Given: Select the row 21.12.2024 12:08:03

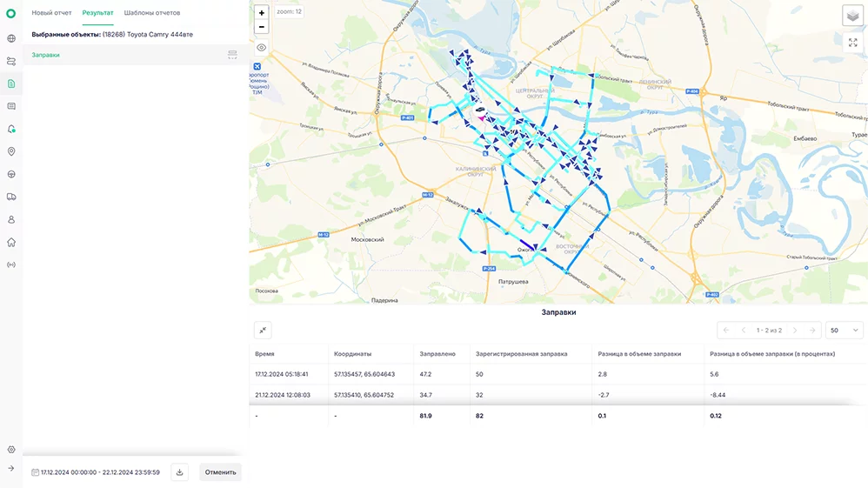Looking at the screenshot, I should (x=558, y=395).
